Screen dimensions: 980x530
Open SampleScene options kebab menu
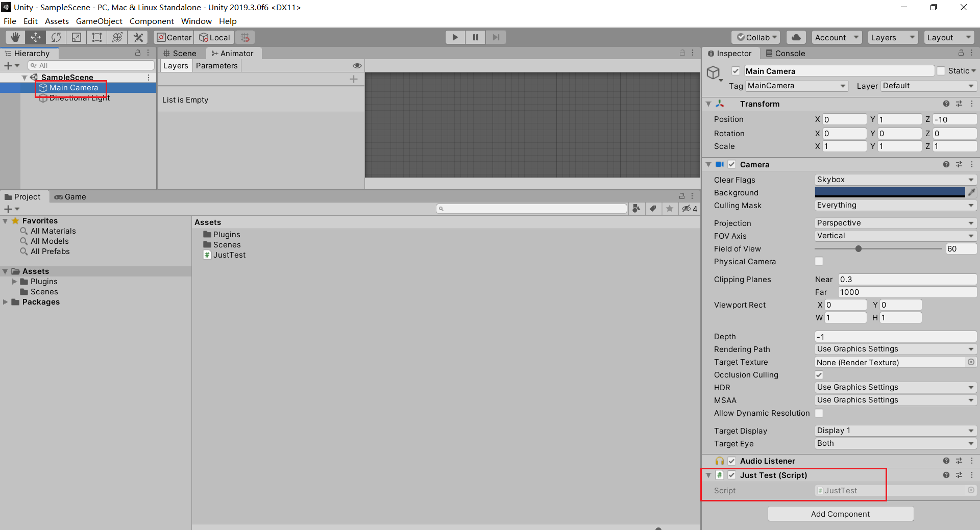pyautogui.click(x=149, y=78)
